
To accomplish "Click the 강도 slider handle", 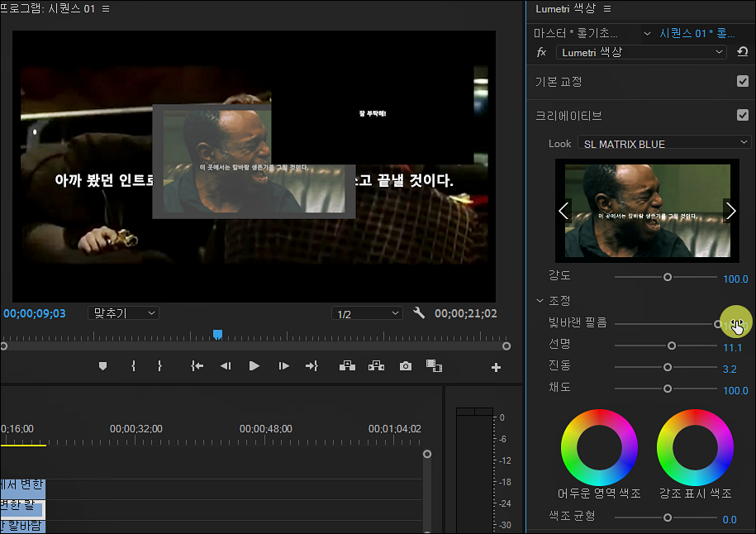I will (x=668, y=277).
